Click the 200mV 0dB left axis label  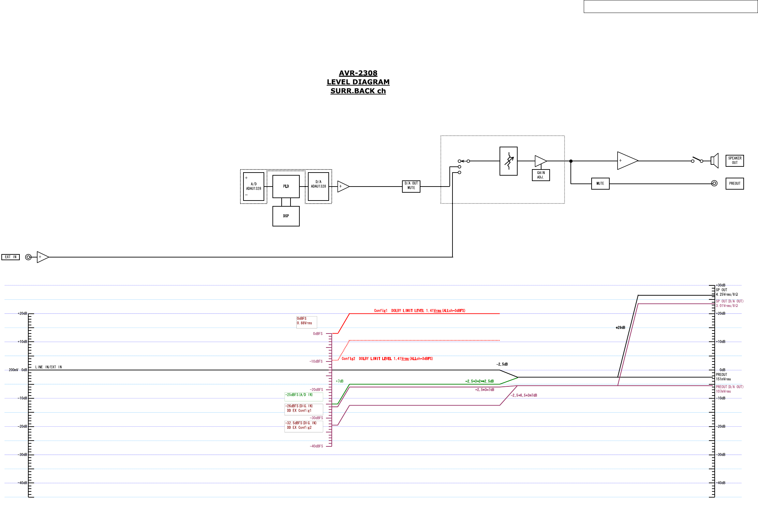pyautogui.click(x=18, y=370)
